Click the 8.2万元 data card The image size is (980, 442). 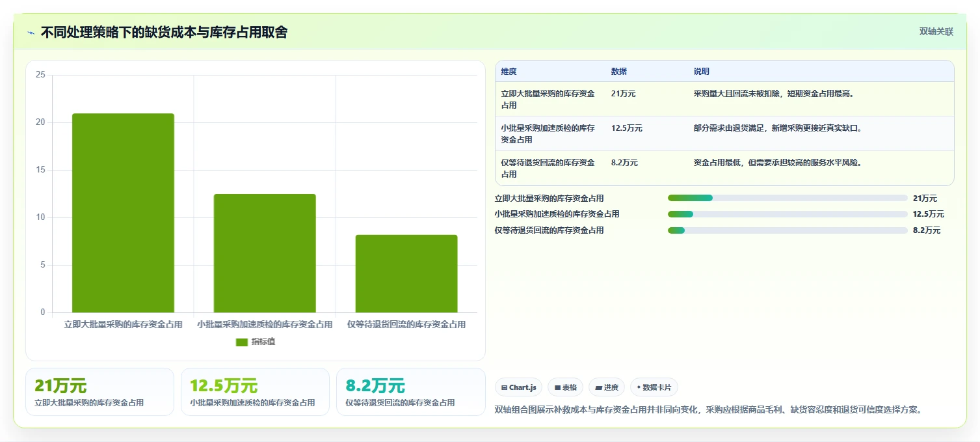[x=411, y=392]
